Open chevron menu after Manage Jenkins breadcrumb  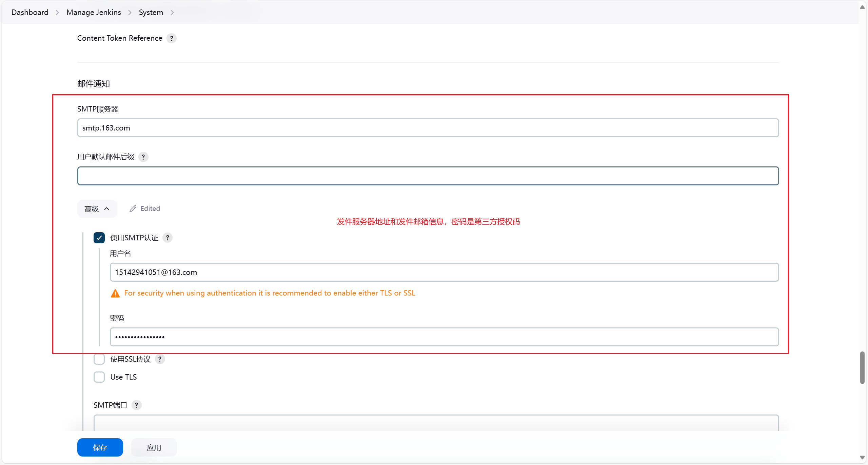click(x=130, y=13)
